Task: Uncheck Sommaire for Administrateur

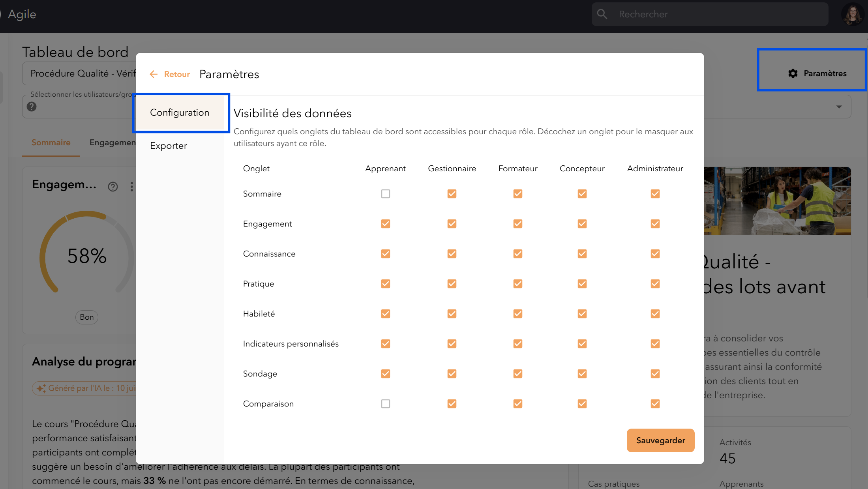Action: (x=655, y=194)
